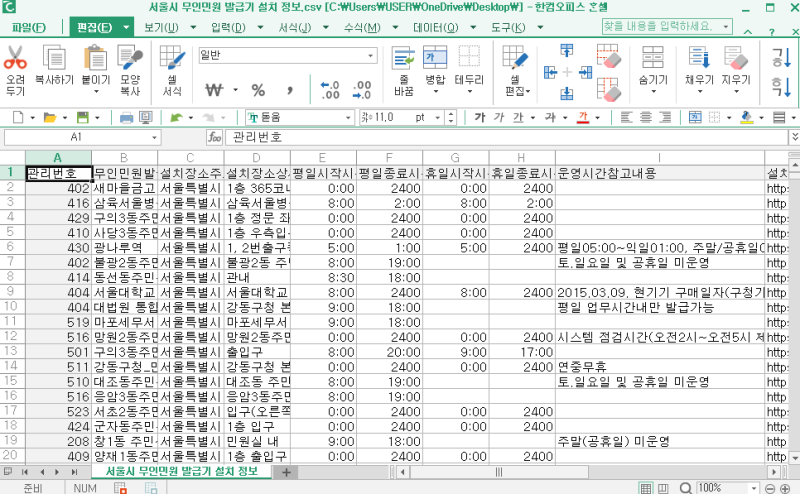Click the undo arrow icon
800x494 pixels.
click(176, 117)
